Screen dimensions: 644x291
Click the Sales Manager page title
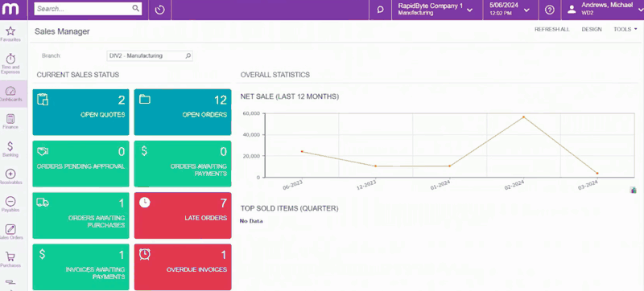[62, 31]
